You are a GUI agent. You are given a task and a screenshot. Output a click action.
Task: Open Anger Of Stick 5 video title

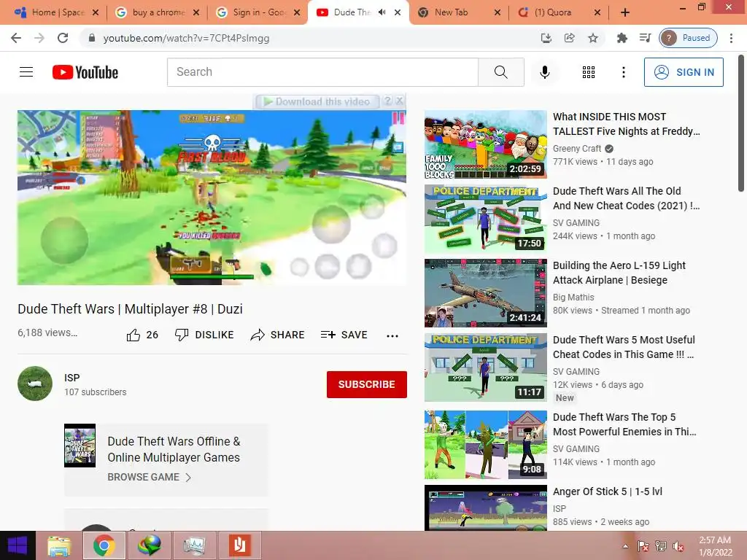[x=608, y=491]
